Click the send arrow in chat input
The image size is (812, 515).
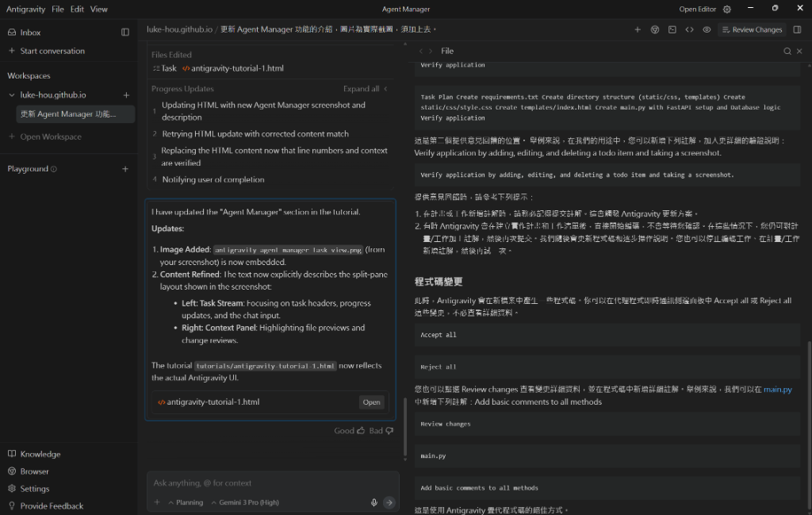[x=389, y=502]
